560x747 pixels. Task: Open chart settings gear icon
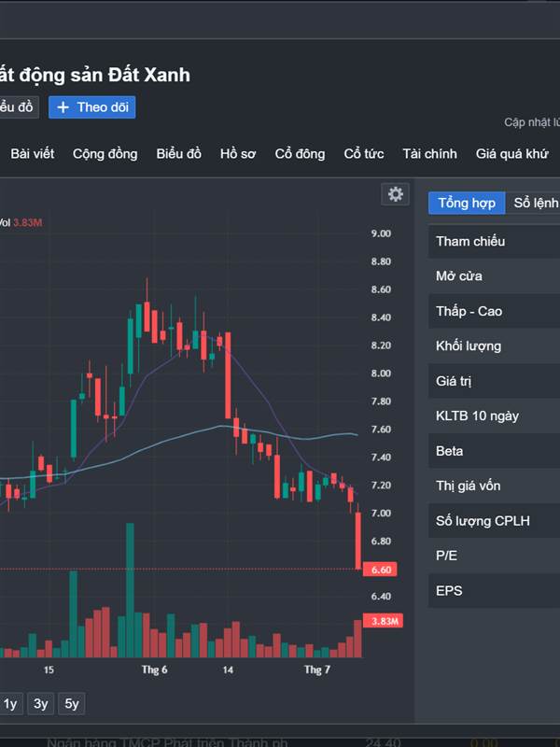click(395, 194)
